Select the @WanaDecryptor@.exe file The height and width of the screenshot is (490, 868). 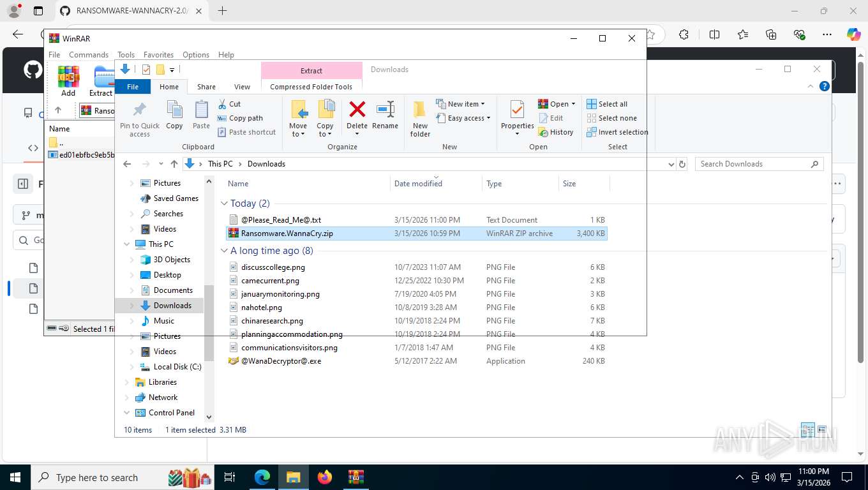pos(281,361)
